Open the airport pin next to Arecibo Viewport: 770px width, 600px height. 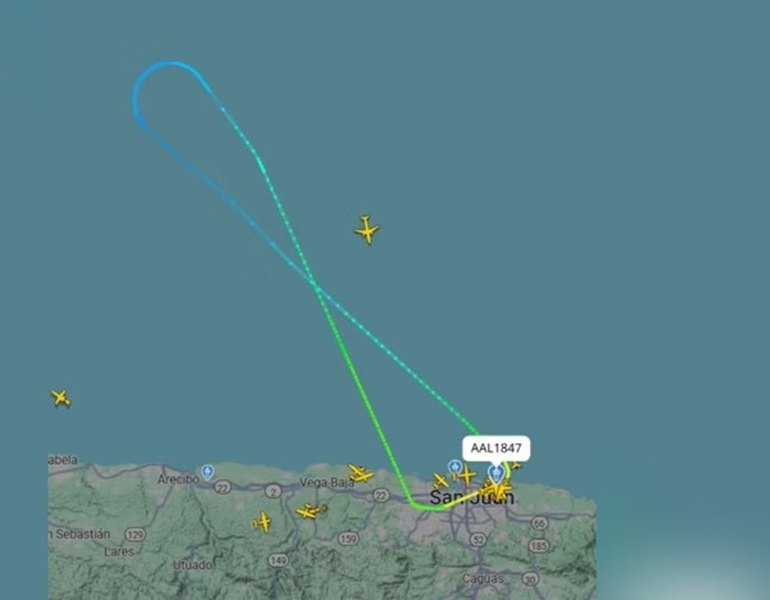[x=208, y=472]
